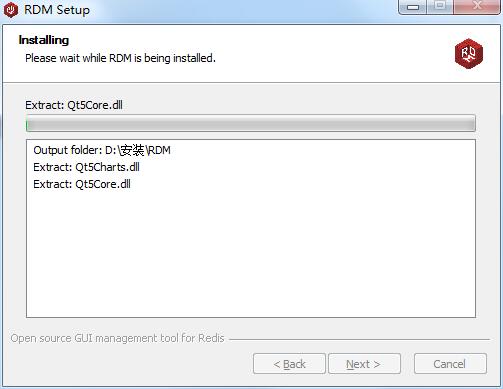
Task: Click the Please wait while RDM installed text
Action: (120, 58)
